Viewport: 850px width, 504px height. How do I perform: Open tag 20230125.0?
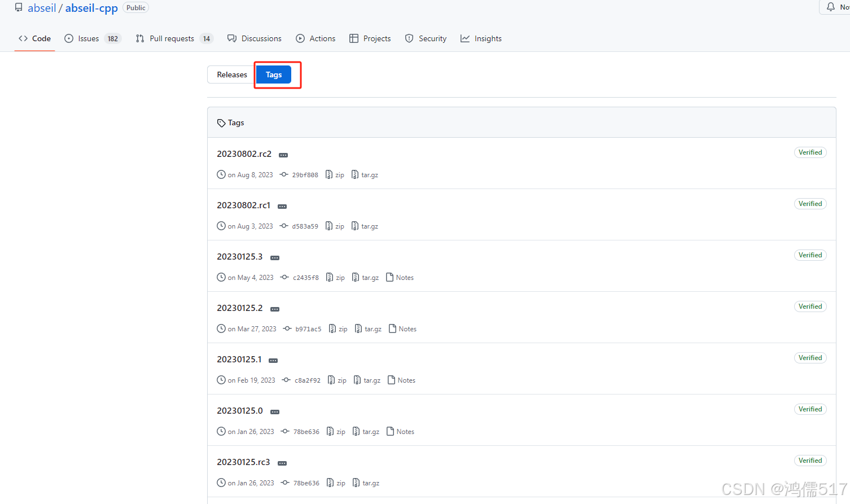point(239,410)
